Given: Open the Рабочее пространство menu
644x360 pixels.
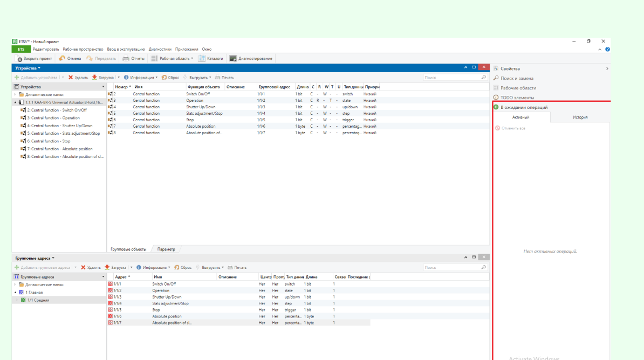Looking at the screenshot, I should (83, 49).
